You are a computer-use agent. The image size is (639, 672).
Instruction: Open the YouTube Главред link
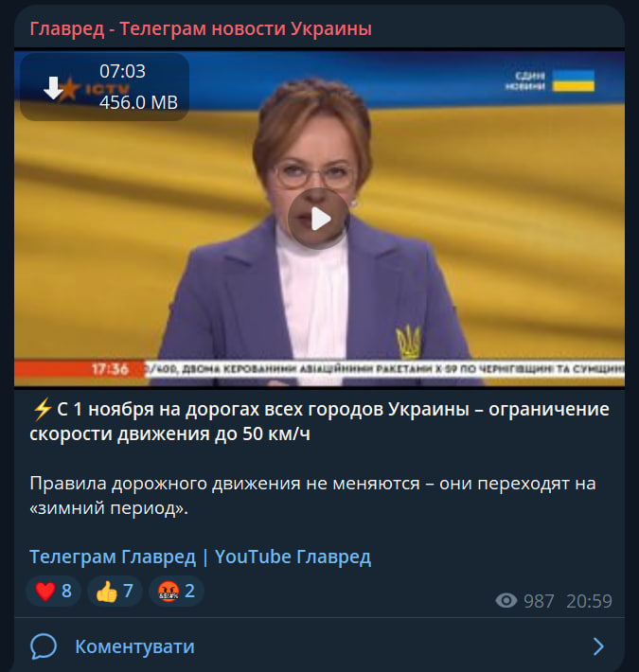point(293,557)
